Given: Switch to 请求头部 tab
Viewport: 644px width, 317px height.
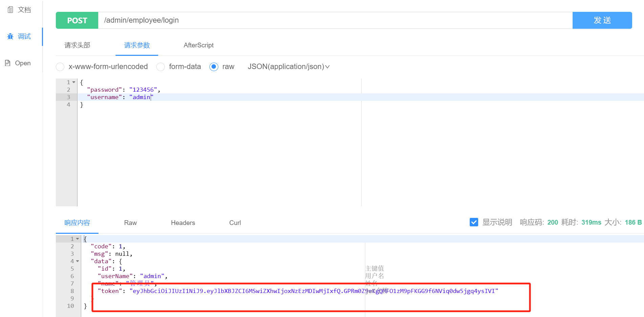Looking at the screenshot, I should (77, 45).
